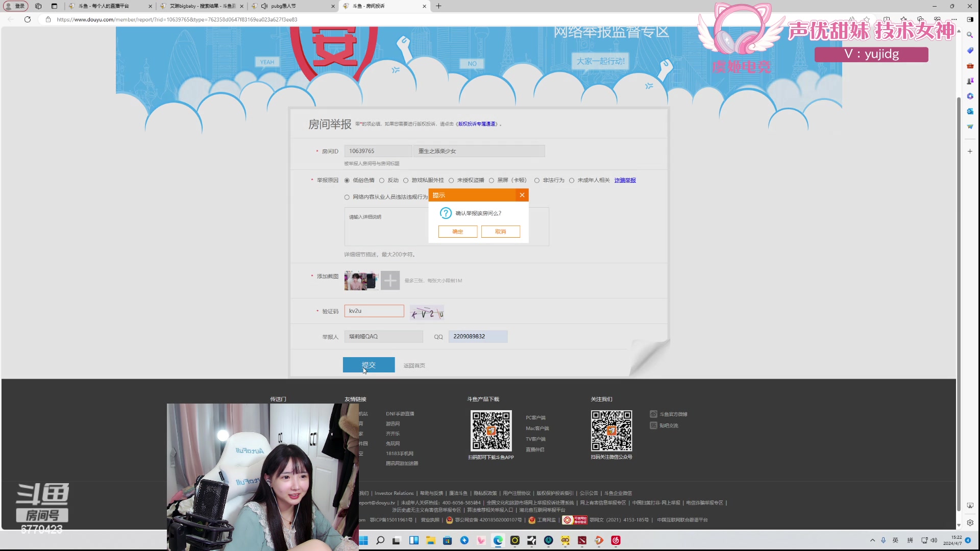Click the 验证码 input field

(x=374, y=311)
